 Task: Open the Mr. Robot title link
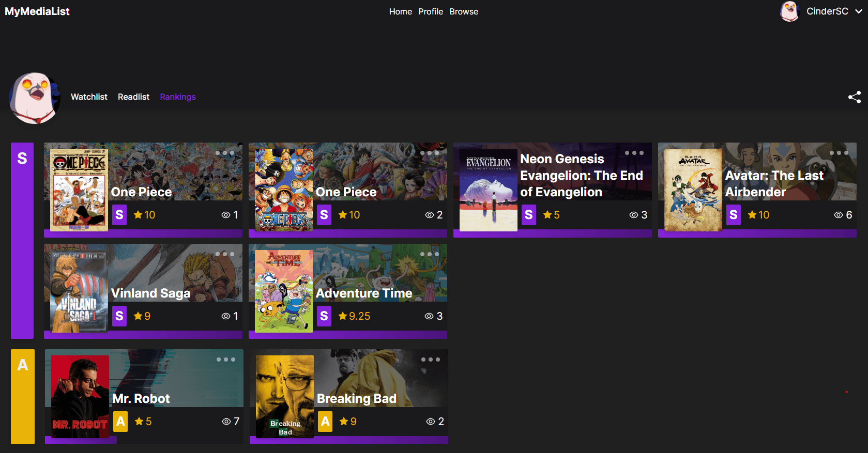pos(141,399)
